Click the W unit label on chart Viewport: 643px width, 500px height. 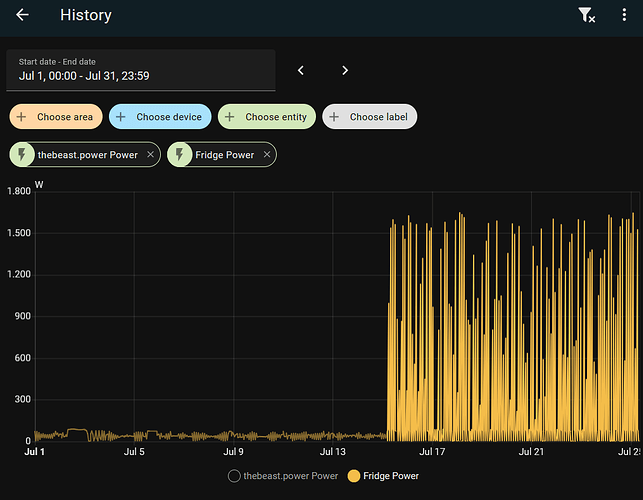click(x=39, y=185)
